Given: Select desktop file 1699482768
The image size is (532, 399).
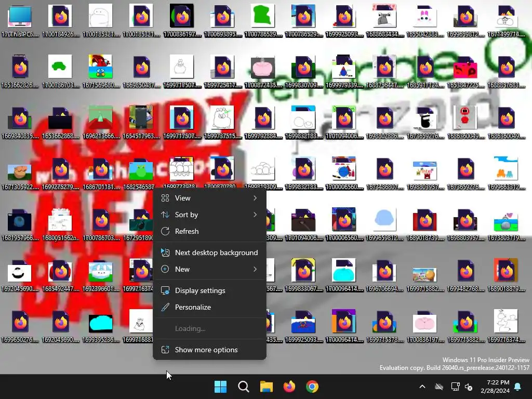Looking at the screenshot, I should point(465,275).
